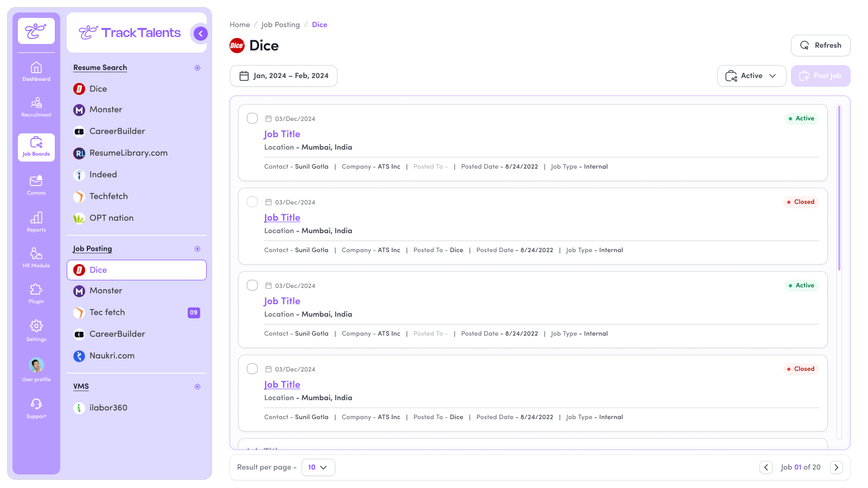This screenshot has height=488, width=868.
Task: Open the Active status filter dropdown
Action: pos(751,76)
